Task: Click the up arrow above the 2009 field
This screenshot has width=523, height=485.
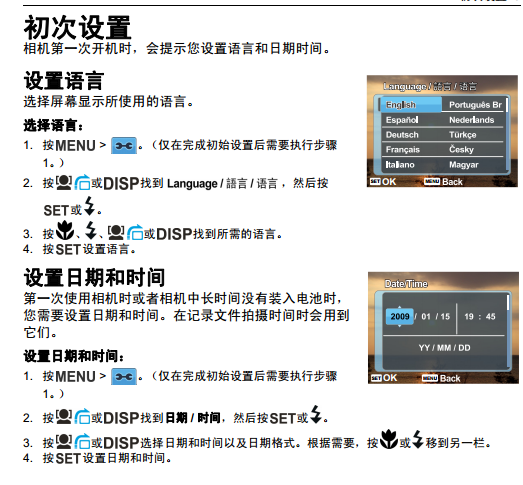Action: [400, 307]
